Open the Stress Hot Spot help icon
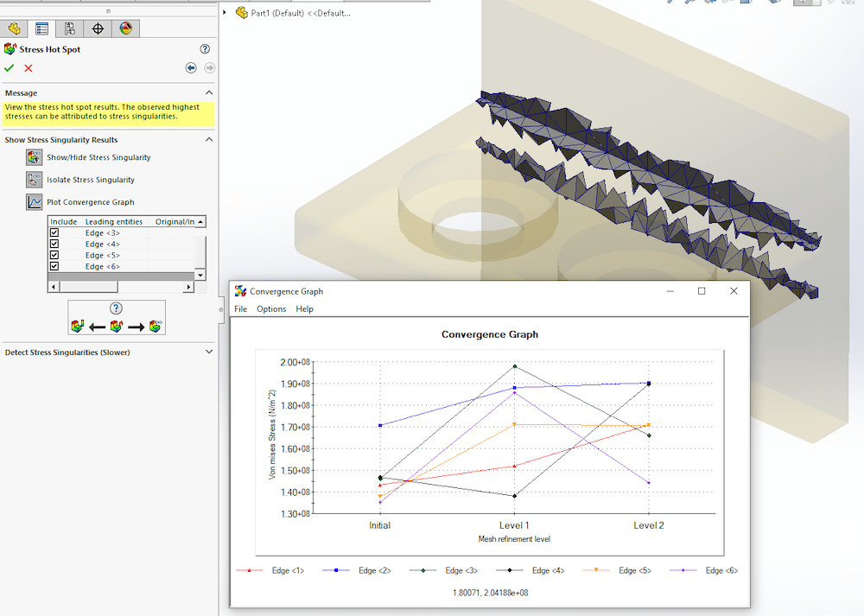This screenshot has width=864, height=616. [205, 49]
